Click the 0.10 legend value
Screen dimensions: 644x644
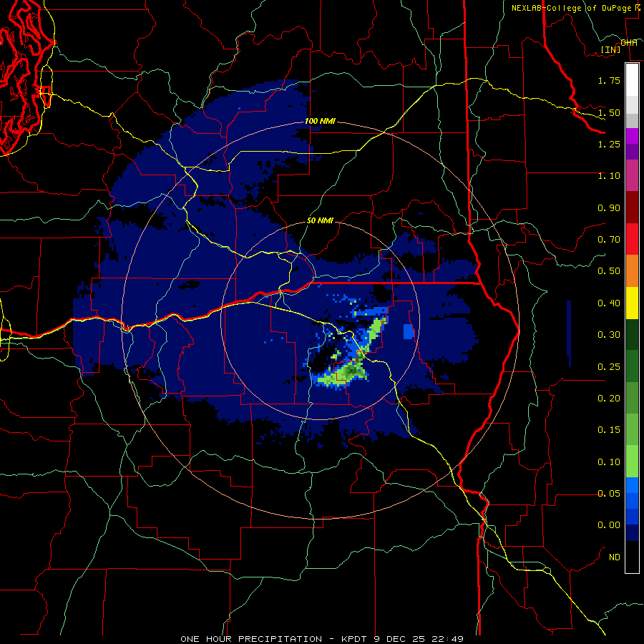609,462
